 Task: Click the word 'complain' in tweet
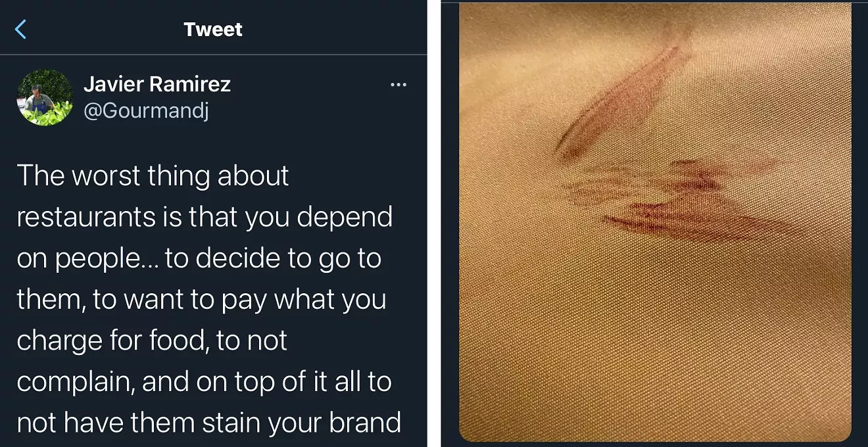tap(73, 383)
